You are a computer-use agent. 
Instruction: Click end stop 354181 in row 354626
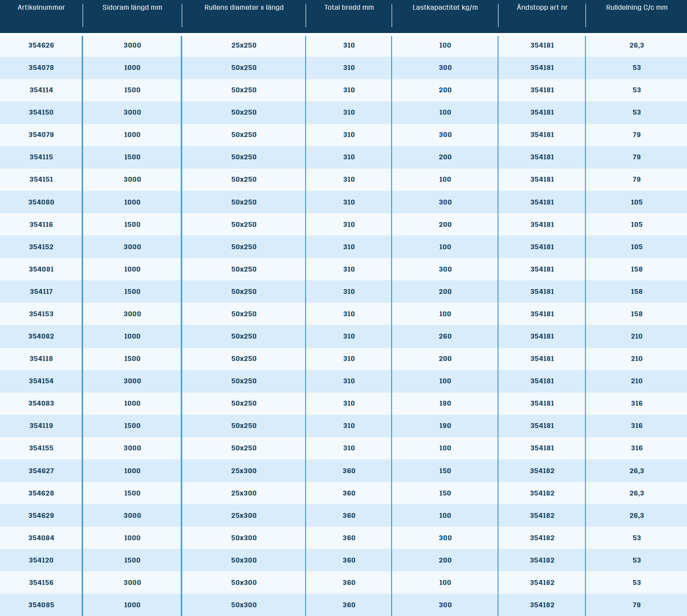(x=542, y=45)
